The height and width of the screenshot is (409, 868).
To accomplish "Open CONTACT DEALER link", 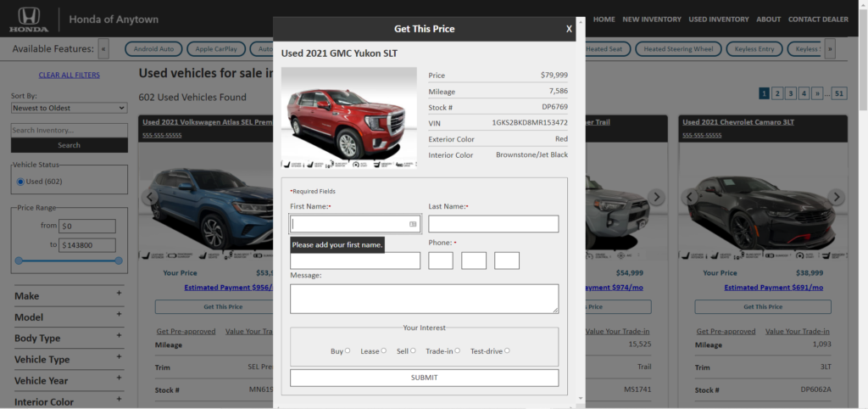I will [818, 20].
